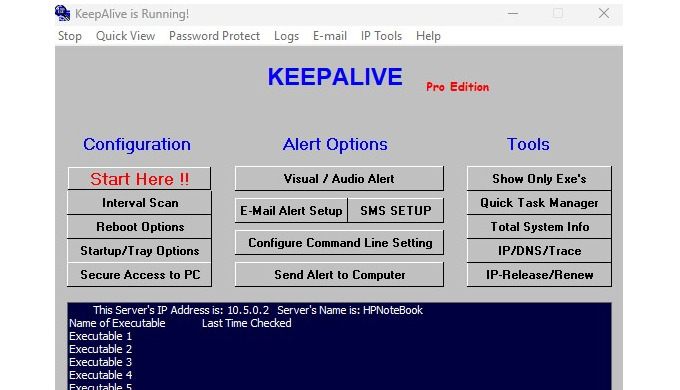Screen dimensions: 680x390
Task: Click the Alert Options section heading
Action: pyautogui.click(x=335, y=144)
